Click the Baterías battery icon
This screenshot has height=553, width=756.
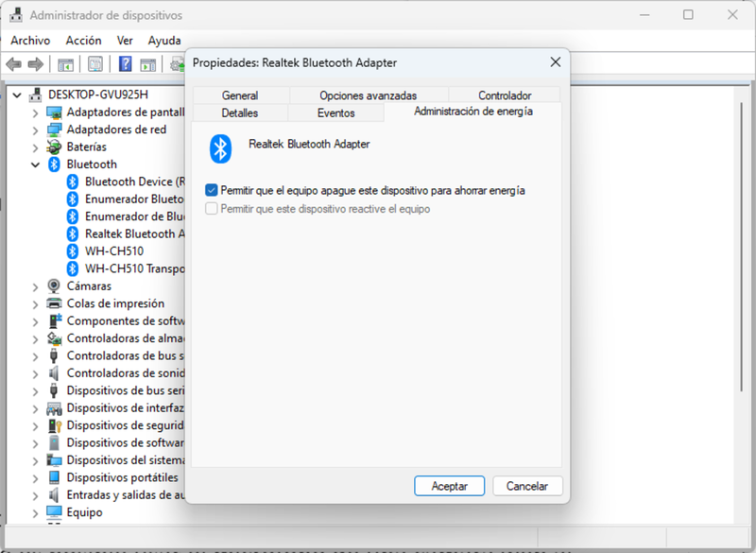click(55, 147)
